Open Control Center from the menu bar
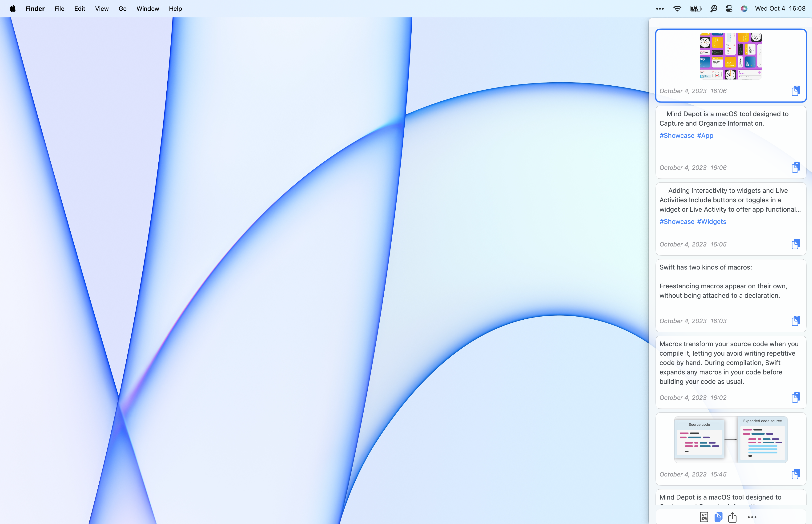Image resolution: width=812 pixels, height=524 pixels. [729, 8]
